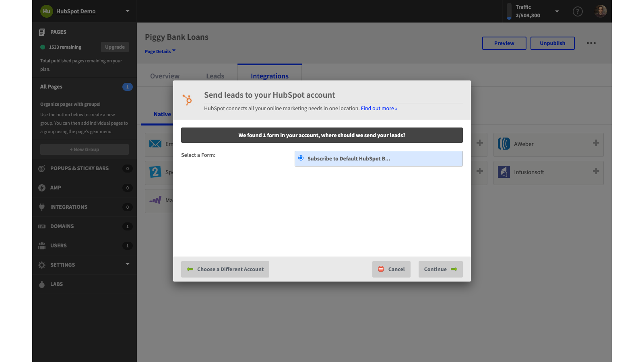Click the Integrations plug icon
Screen dimensions: 644x362
(42, 207)
